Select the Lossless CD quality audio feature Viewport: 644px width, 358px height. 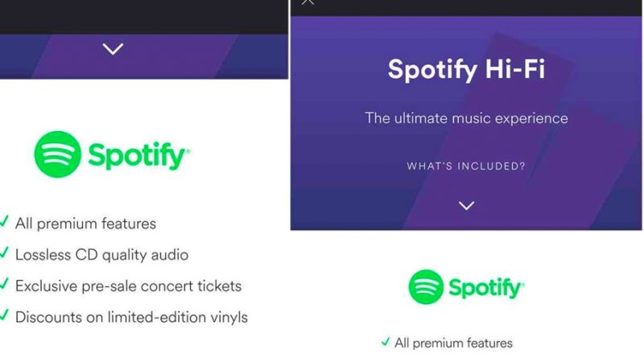[x=101, y=255]
